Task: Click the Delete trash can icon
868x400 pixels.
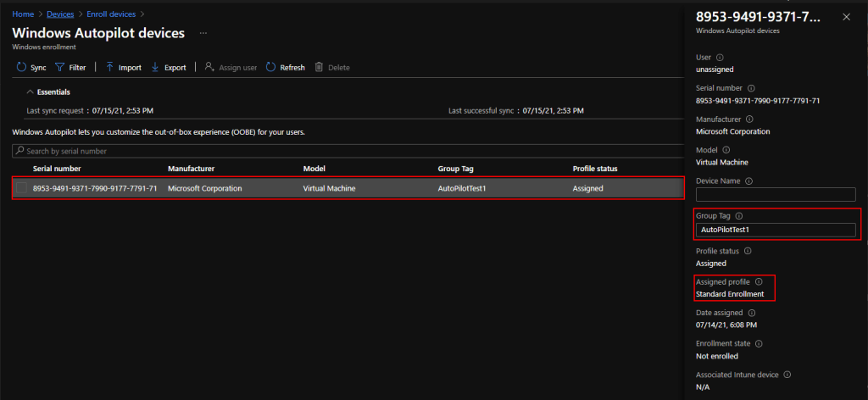Action: click(x=319, y=67)
